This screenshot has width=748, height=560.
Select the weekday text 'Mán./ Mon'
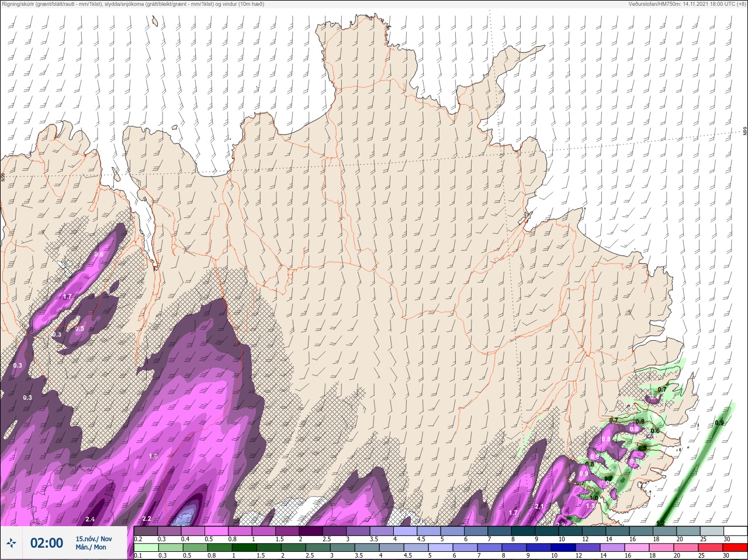tap(91, 547)
